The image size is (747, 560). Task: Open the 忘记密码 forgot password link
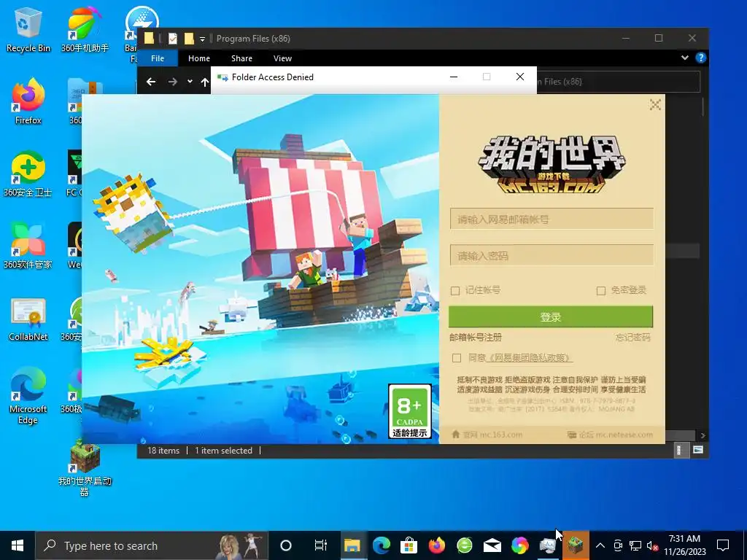(632, 338)
